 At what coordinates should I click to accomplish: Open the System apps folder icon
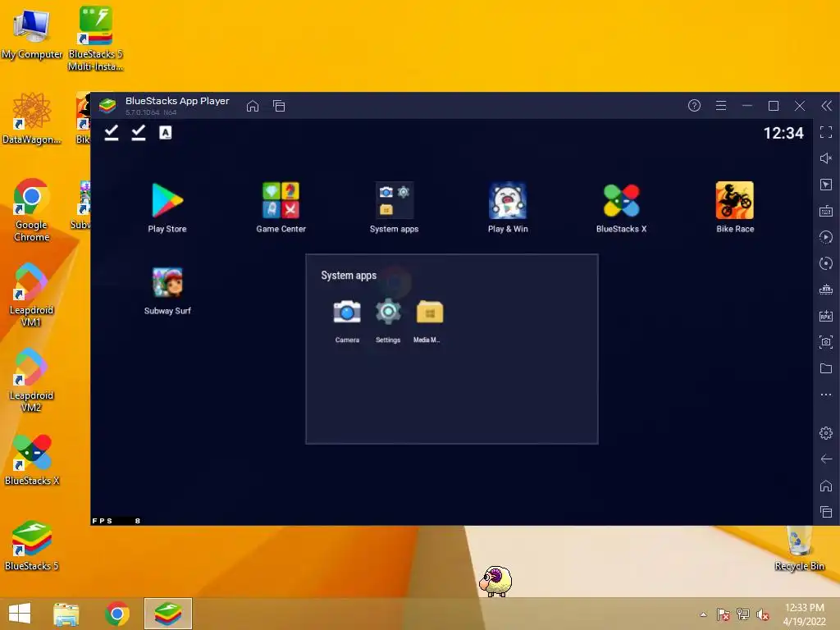click(395, 201)
